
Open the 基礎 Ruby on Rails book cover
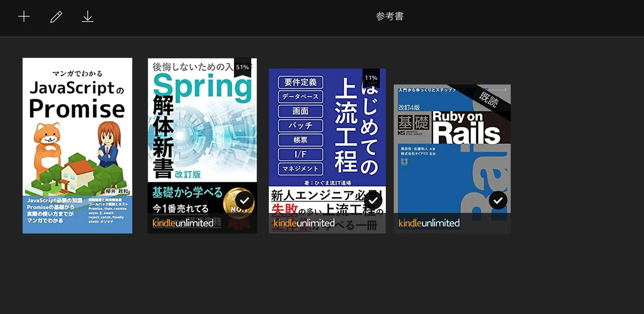click(x=452, y=159)
